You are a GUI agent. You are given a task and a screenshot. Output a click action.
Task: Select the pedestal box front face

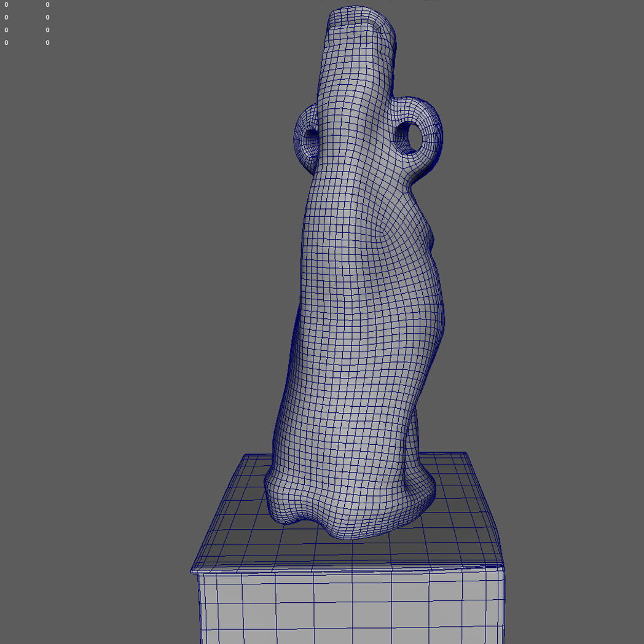click(351, 607)
